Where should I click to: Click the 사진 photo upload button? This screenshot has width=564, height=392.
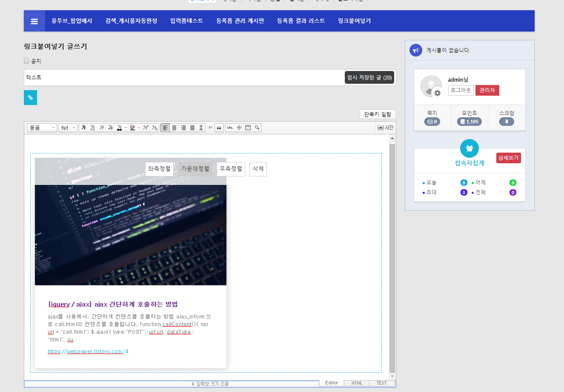385,128
